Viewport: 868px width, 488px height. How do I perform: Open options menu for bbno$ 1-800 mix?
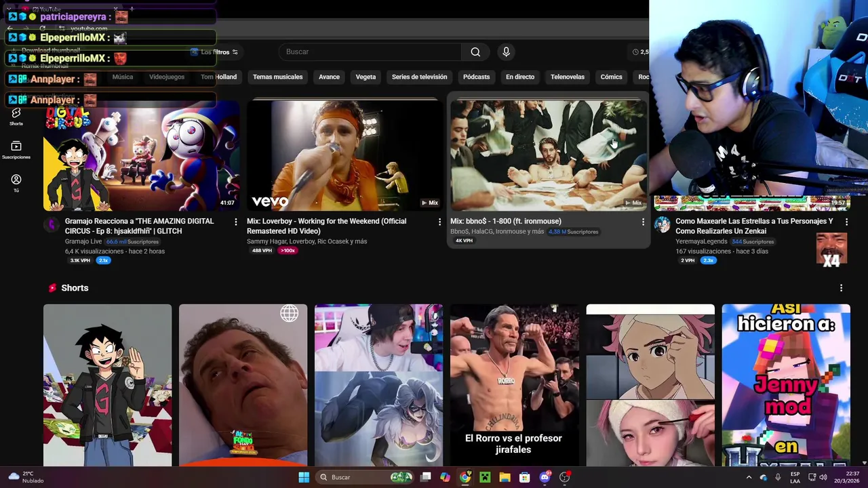pos(643,222)
